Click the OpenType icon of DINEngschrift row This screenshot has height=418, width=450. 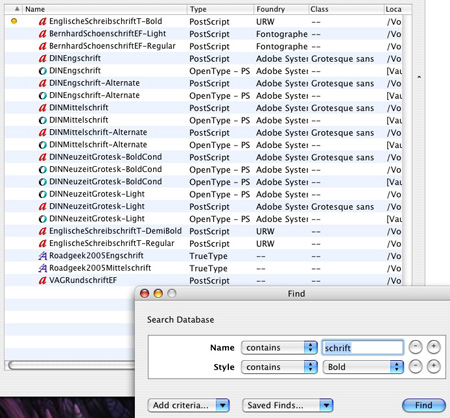point(42,71)
